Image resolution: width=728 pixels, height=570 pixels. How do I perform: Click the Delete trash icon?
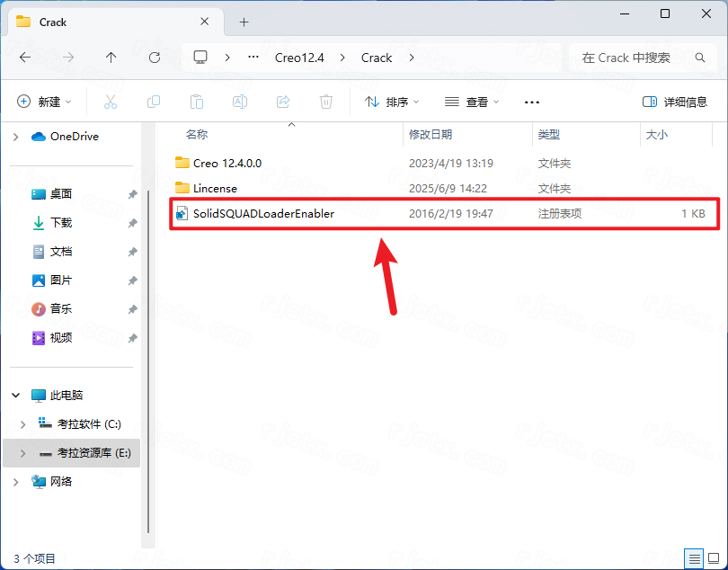tap(326, 102)
